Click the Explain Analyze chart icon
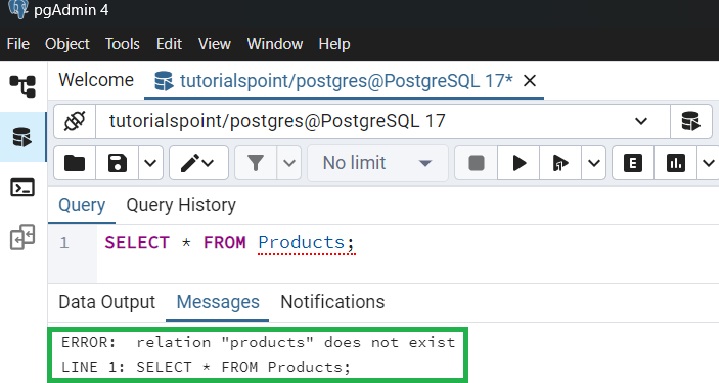The width and height of the screenshot is (719, 383). (675, 163)
